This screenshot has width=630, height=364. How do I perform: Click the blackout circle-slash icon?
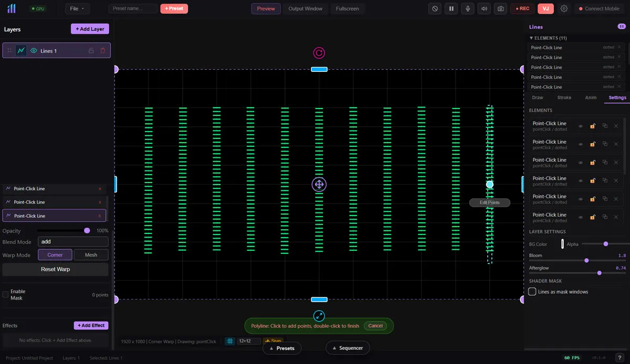(x=434, y=9)
